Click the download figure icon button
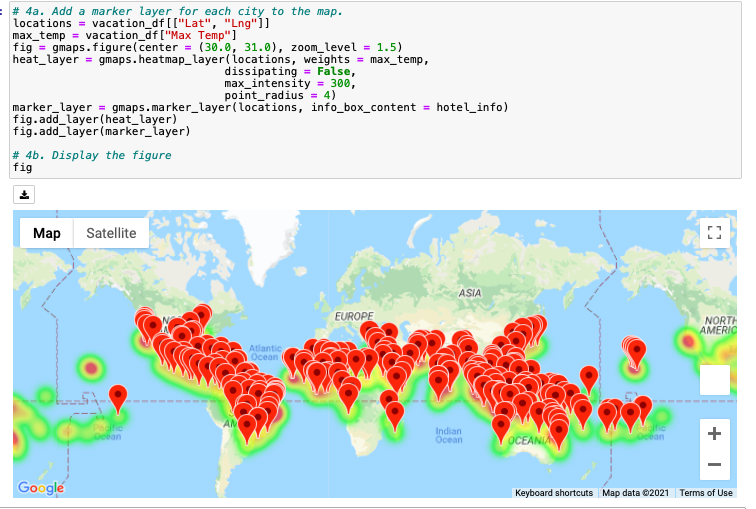Viewport: 756px width, 509px height. 24,195
